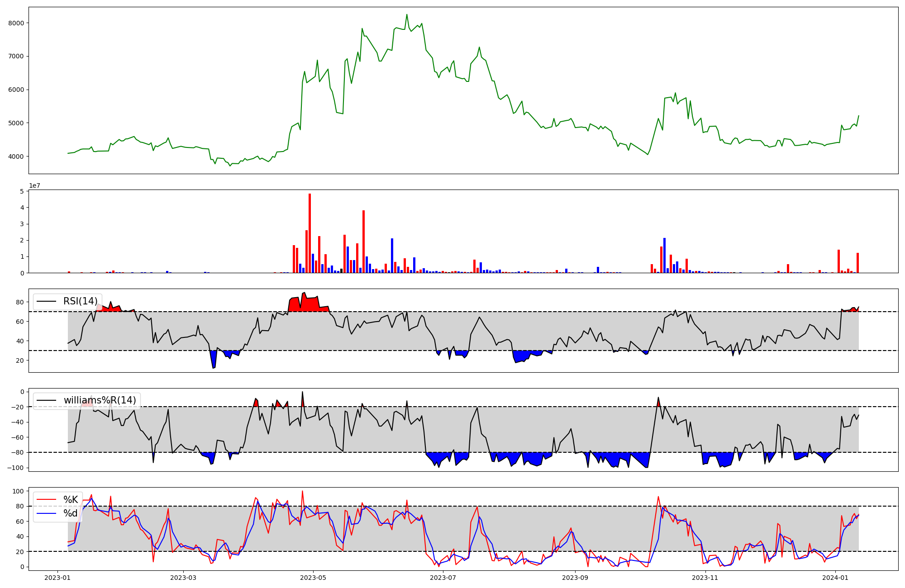
Task: Click the tall blue volume bar in October 2023
Action: tap(664, 255)
